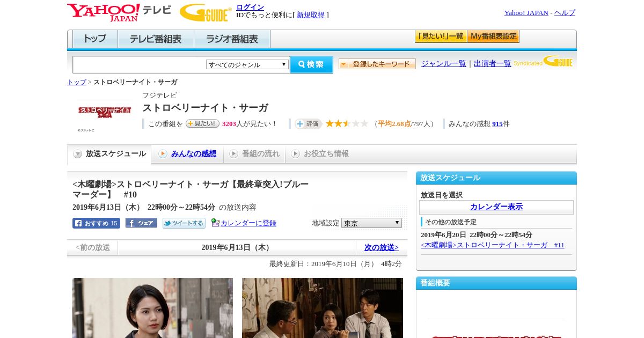Click the G-GUIDE logo in header
Image resolution: width=644 pixels, height=338 pixels.
206,12
